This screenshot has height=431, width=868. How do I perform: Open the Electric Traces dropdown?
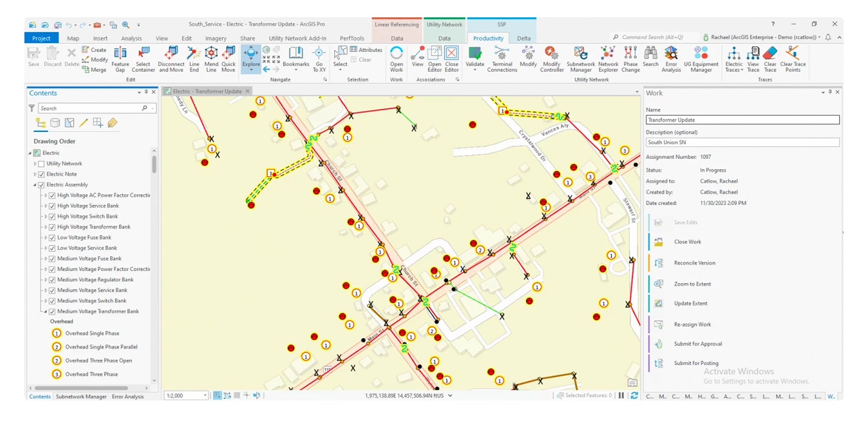click(x=734, y=59)
